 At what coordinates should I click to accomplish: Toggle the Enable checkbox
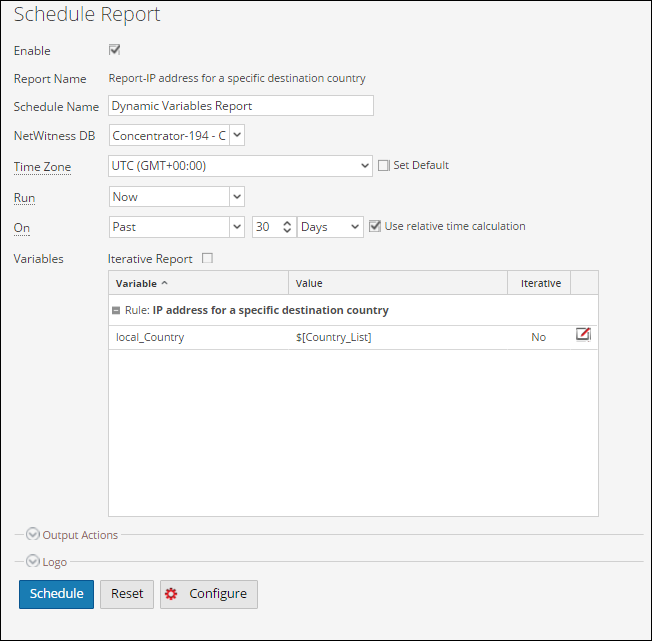coord(114,50)
